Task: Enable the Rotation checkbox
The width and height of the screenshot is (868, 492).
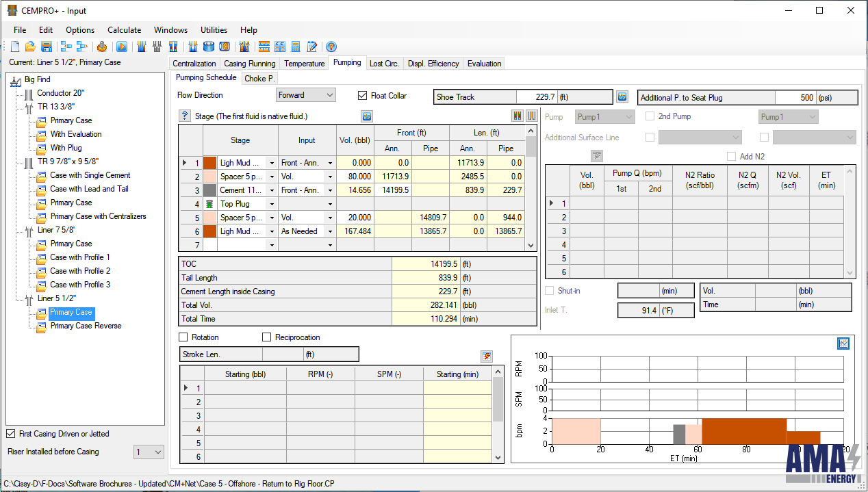Action: pos(183,337)
